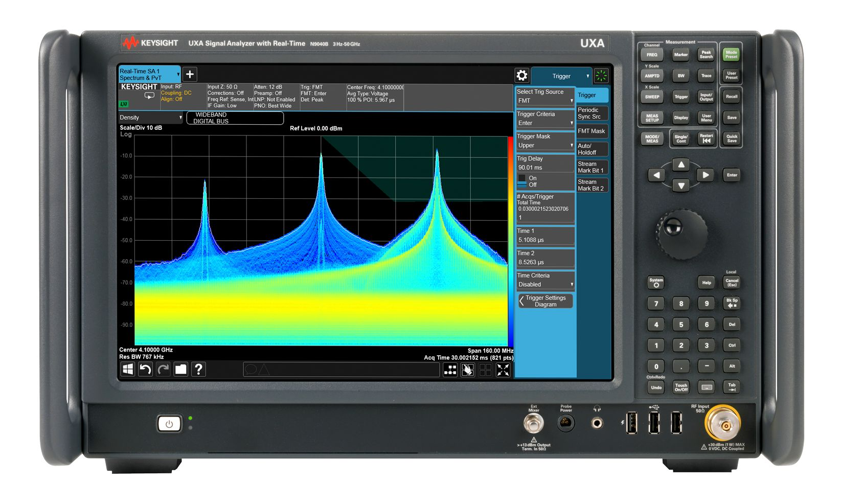Open help with the question mark icon

[x=198, y=369]
